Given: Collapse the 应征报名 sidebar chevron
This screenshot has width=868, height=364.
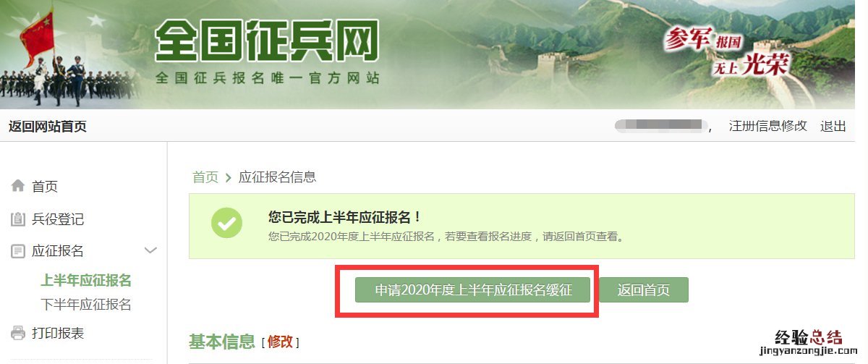Looking at the screenshot, I should pyautogui.click(x=150, y=251).
